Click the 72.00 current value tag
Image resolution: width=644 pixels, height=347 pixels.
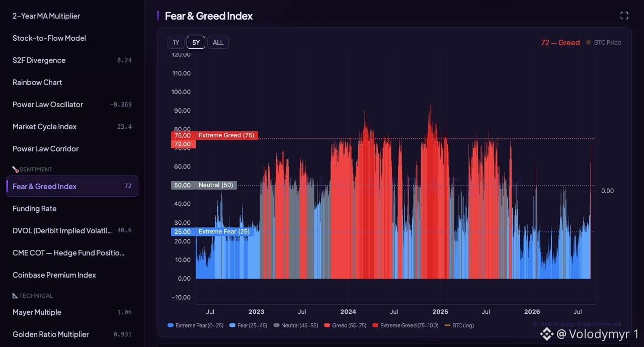pyautogui.click(x=183, y=144)
